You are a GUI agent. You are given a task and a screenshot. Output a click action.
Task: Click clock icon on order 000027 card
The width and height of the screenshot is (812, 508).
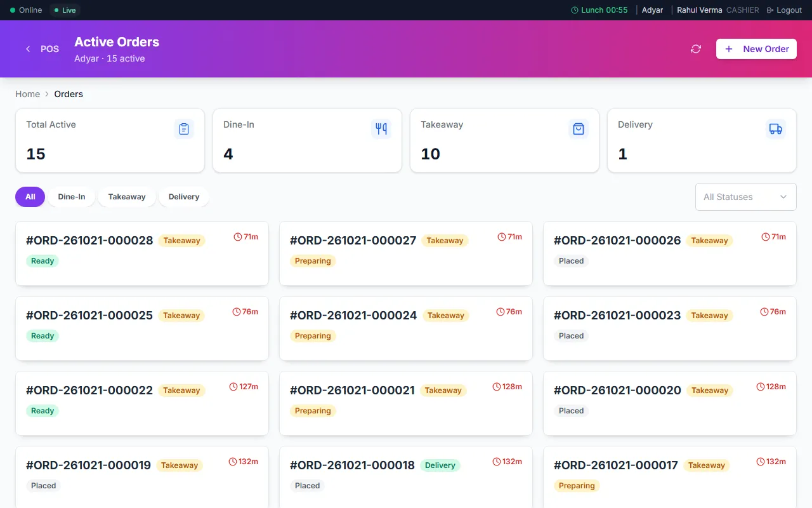pyautogui.click(x=502, y=237)
